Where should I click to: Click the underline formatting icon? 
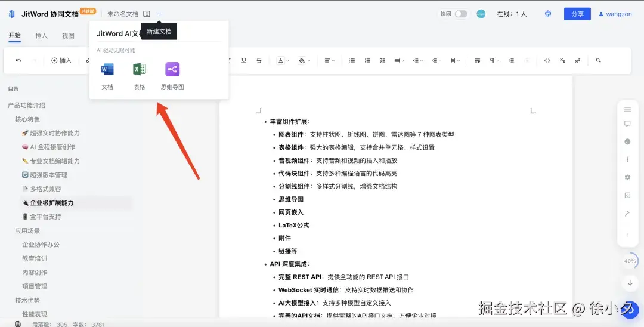pyautogui.click(x=244, y=60)
